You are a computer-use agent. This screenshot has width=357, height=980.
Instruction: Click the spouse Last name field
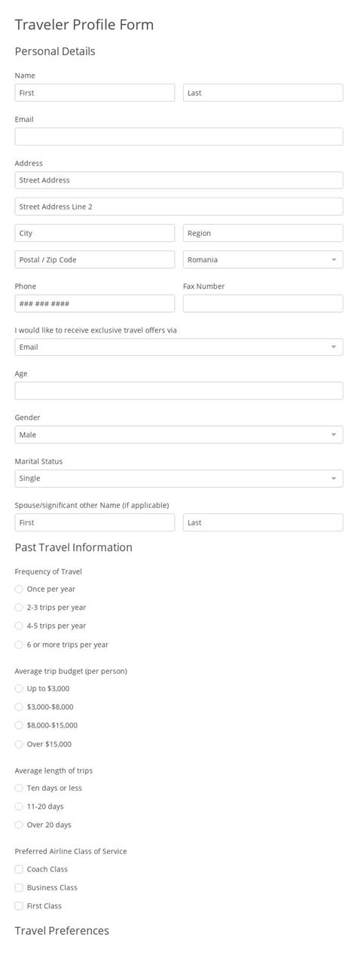click(x=263, y=522)
